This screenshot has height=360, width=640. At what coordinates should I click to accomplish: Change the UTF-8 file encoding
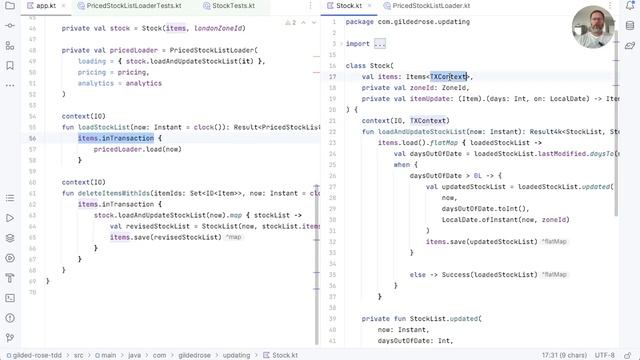604,355
